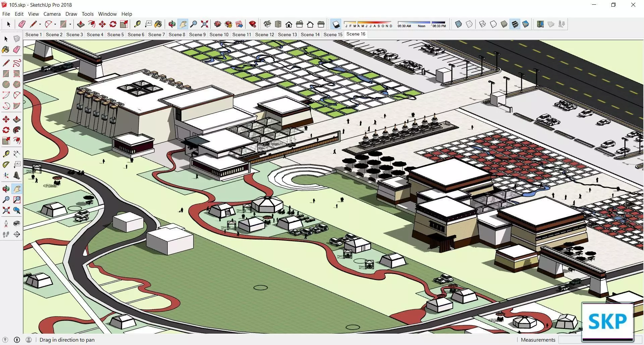Toggle Terrain button near Add Location
This screenshot has width=644, height=345.
(551, 24)
